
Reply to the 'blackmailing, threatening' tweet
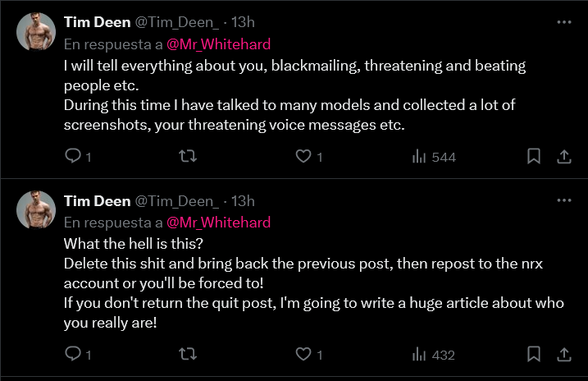[x=72, y=156]
